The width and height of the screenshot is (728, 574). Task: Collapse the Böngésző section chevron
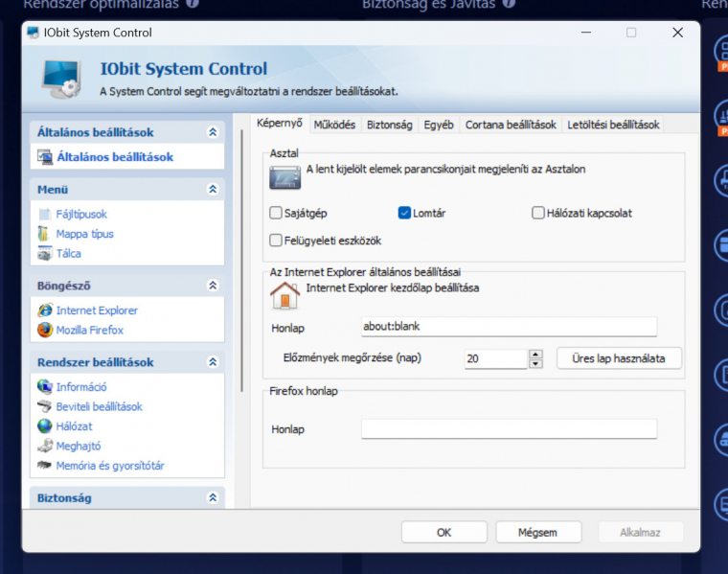213,286
